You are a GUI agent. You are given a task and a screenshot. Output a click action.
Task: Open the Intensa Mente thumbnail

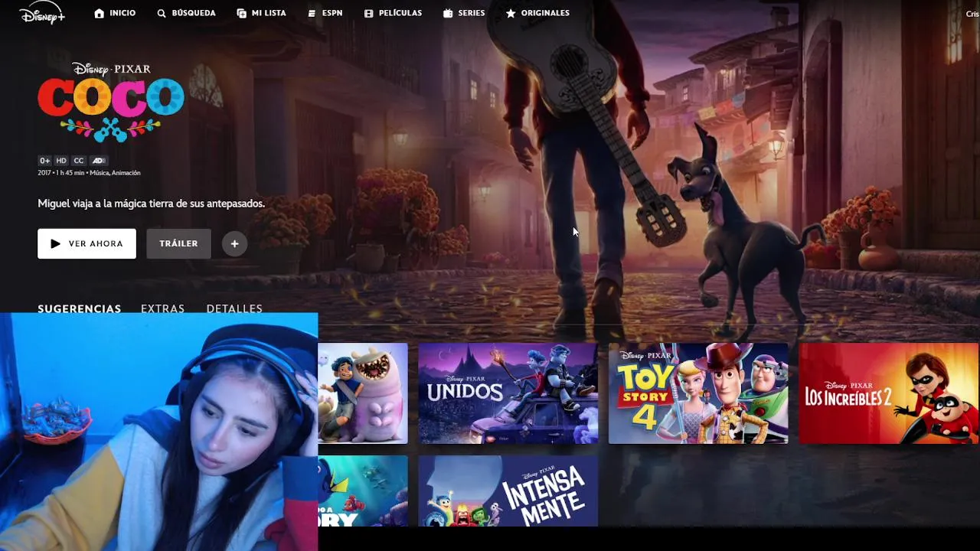(508, 491)
